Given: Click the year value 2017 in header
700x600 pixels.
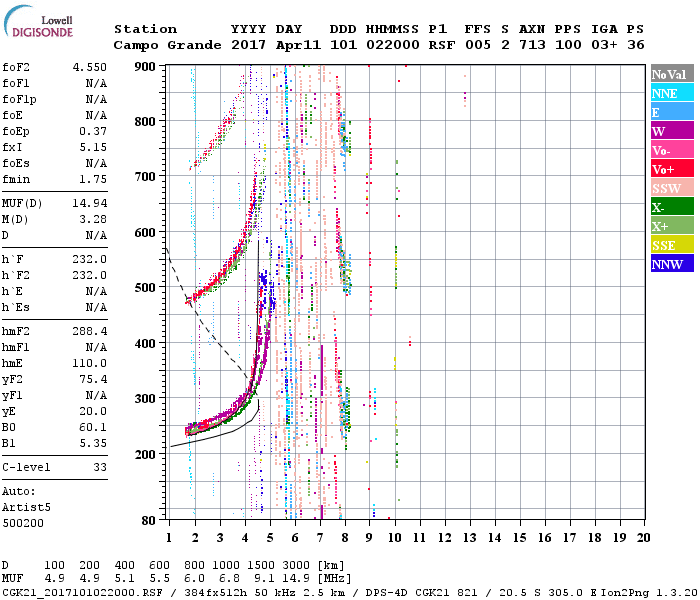Looking at the screenshot, I should pyautogui.click(x=248, y=45).
